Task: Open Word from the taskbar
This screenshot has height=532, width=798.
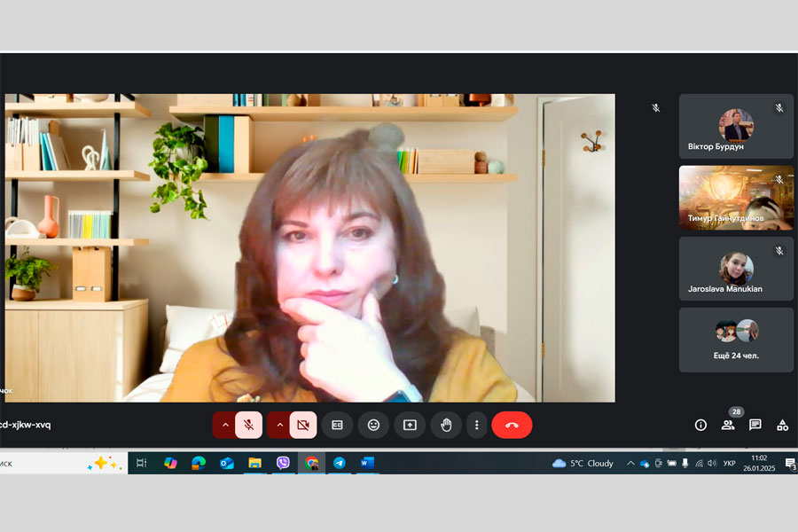Action: pyautogui.click(x=367, y=463)
